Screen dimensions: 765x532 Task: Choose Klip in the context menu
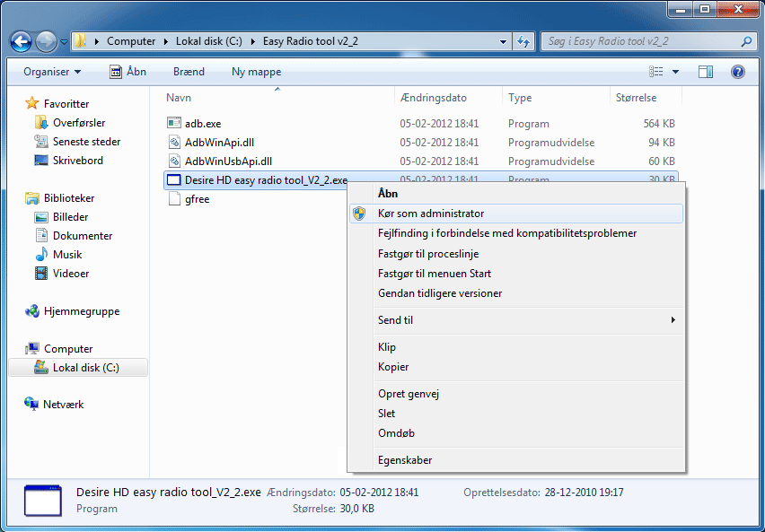tap(516, 347)
